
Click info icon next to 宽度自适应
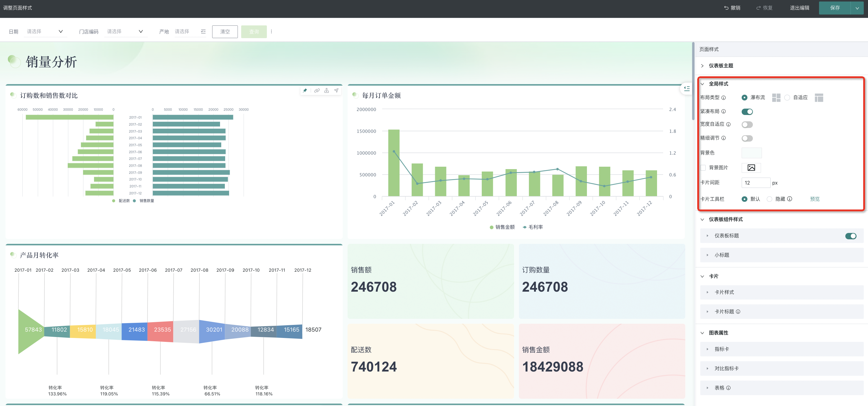[728, 124]
